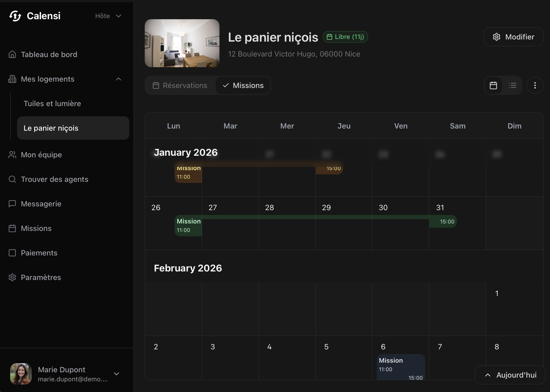Click the Modifier button
This screenshot has width=550, height=392.
click(513, 37)
